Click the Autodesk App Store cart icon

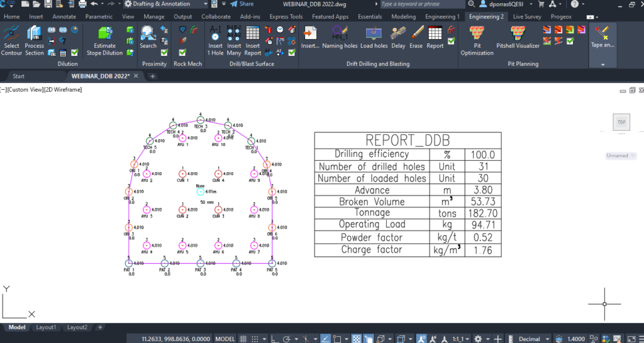click(x=540, y=4)
